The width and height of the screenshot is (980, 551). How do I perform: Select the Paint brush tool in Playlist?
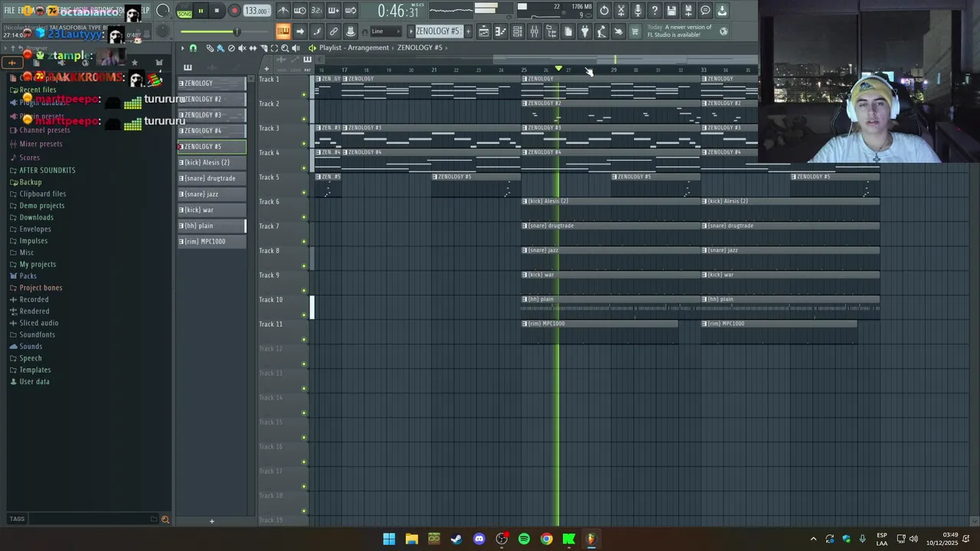click(x=220, y=48)
